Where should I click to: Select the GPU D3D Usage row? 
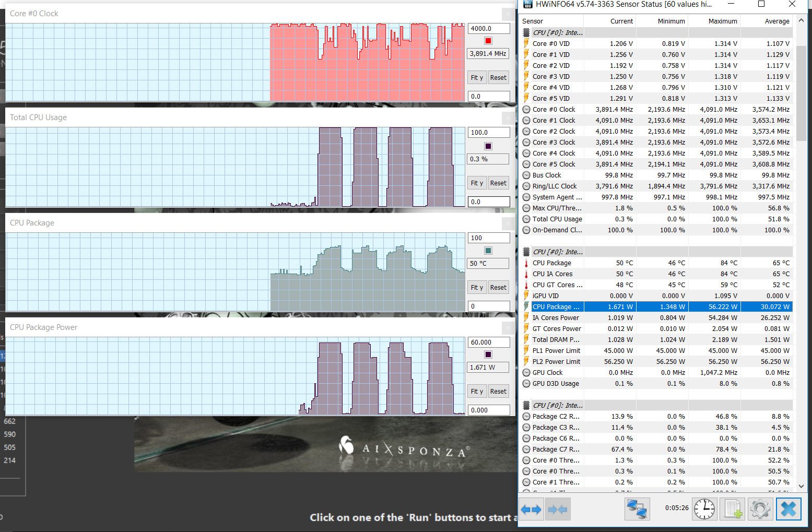[x=656, y=384]
